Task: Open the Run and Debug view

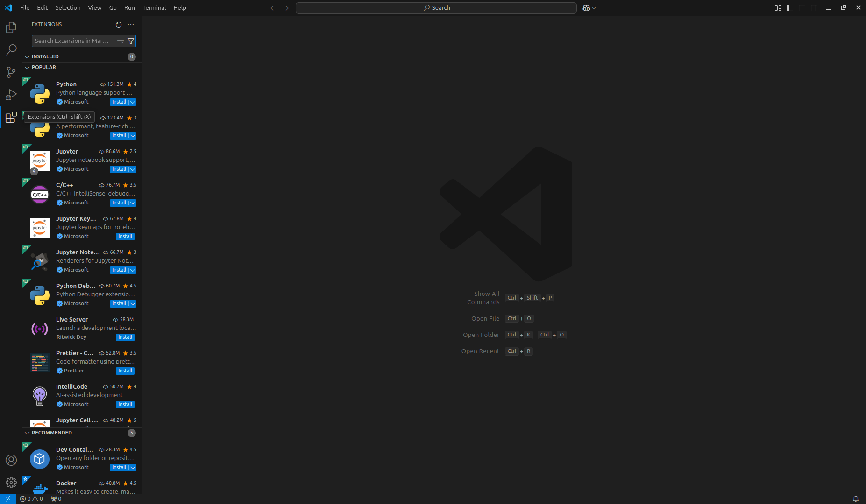Action: click(x=11, y=95)
